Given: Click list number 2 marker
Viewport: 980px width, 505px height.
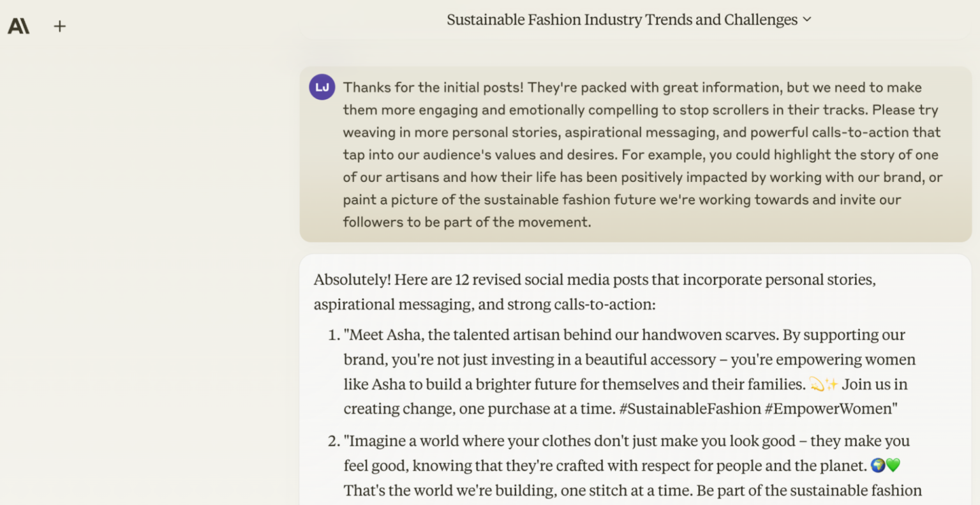Looking at the screenshot, I should (x=334, y=442).
